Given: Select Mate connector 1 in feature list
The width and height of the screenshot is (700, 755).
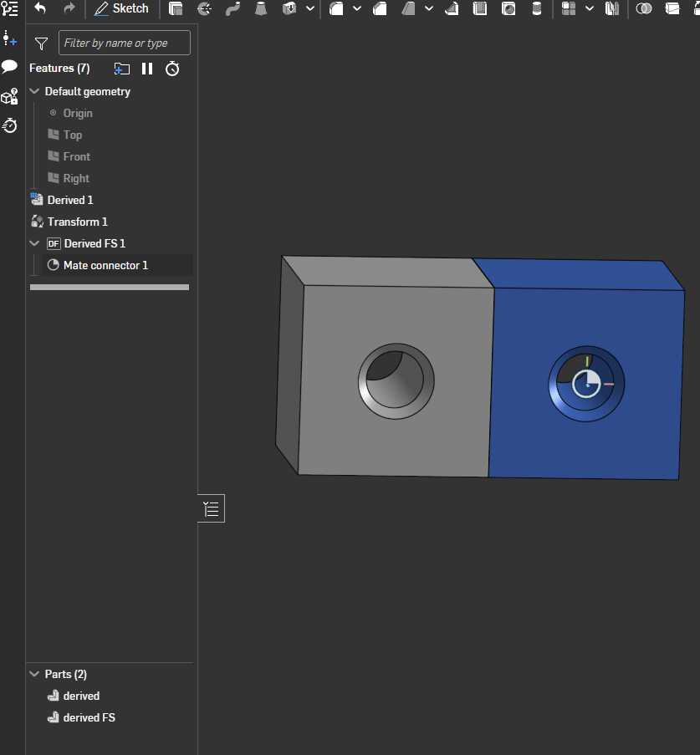Looking at the screenshot, I should pos(105,265).
